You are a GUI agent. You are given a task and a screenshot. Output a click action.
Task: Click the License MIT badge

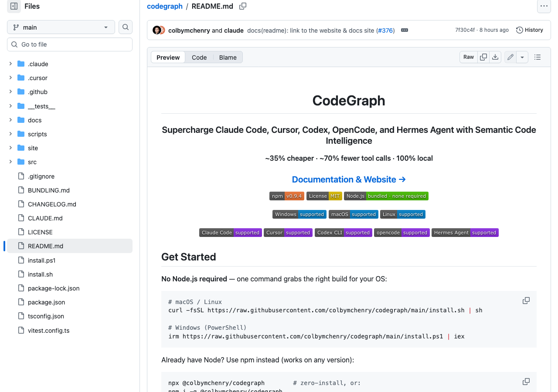click(x=324, y=196)
